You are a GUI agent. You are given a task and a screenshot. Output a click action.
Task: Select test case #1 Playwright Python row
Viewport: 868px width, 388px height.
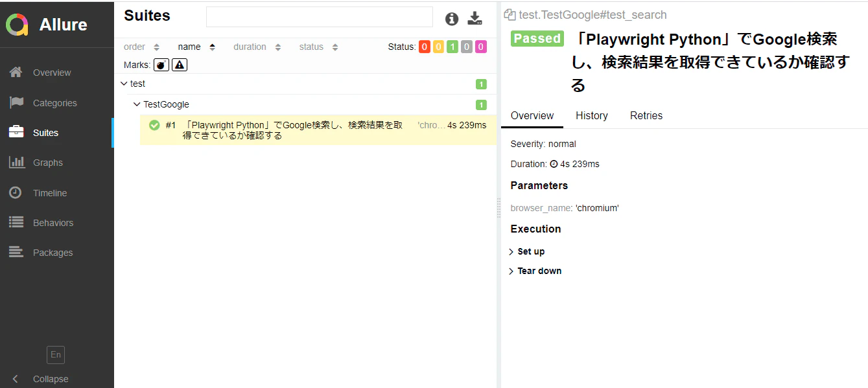click(x=318, y=130)
